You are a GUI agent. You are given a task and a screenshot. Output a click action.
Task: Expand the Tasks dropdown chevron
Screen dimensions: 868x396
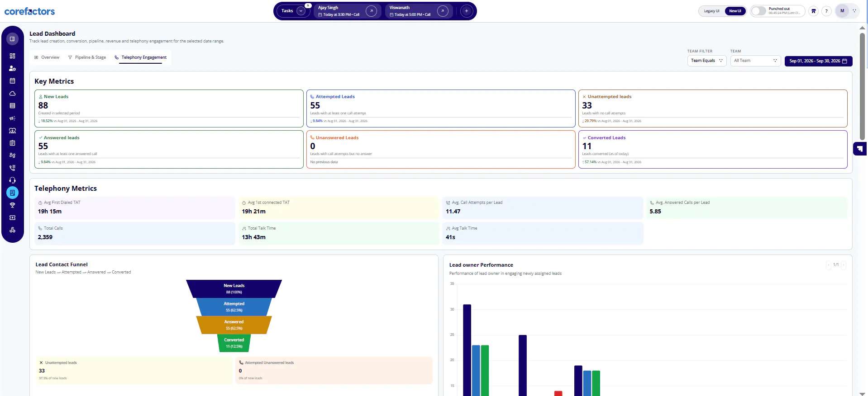pos(300,11)
